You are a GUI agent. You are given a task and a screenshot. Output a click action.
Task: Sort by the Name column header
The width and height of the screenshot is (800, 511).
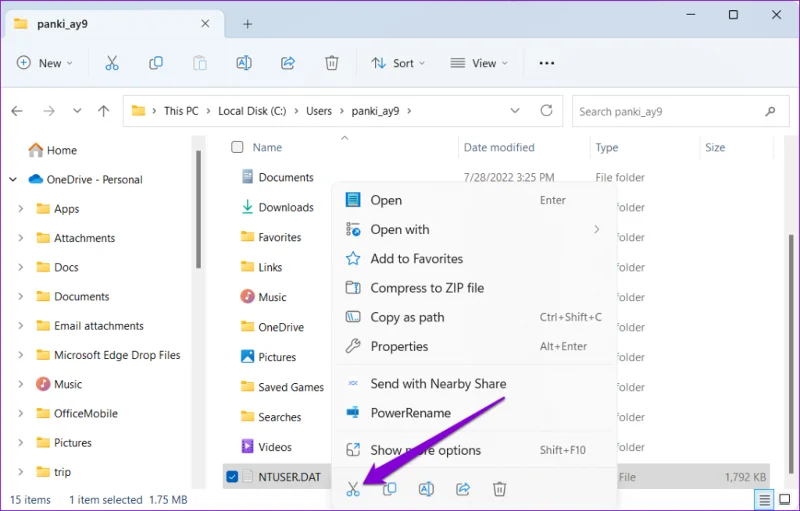267,147
